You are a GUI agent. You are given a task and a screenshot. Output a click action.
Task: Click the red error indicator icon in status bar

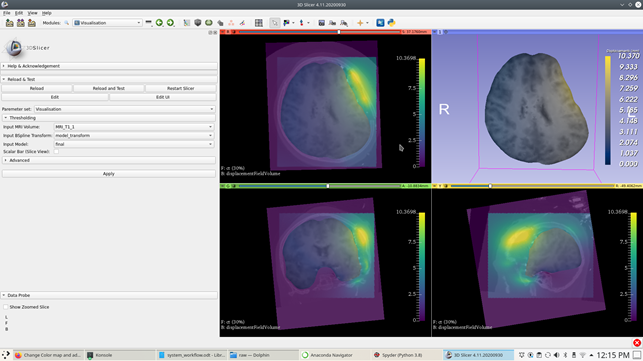point(637,343)
